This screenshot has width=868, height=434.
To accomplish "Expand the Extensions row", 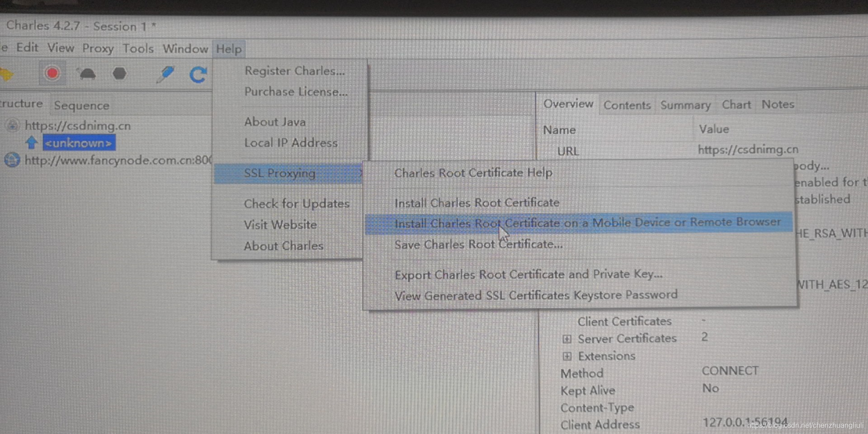I will pos(567,356).
